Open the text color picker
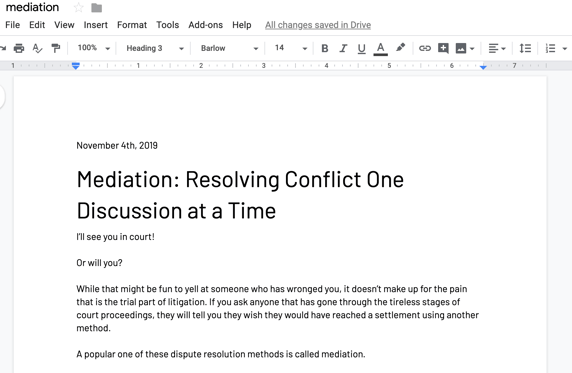The height and width of the screenshot is (373, 572). point(380,49)
